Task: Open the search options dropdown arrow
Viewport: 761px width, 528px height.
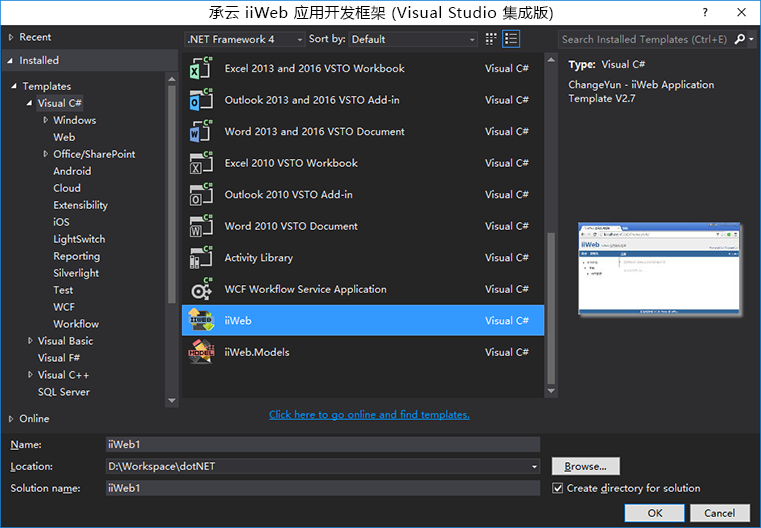Action: coord(751,39)
